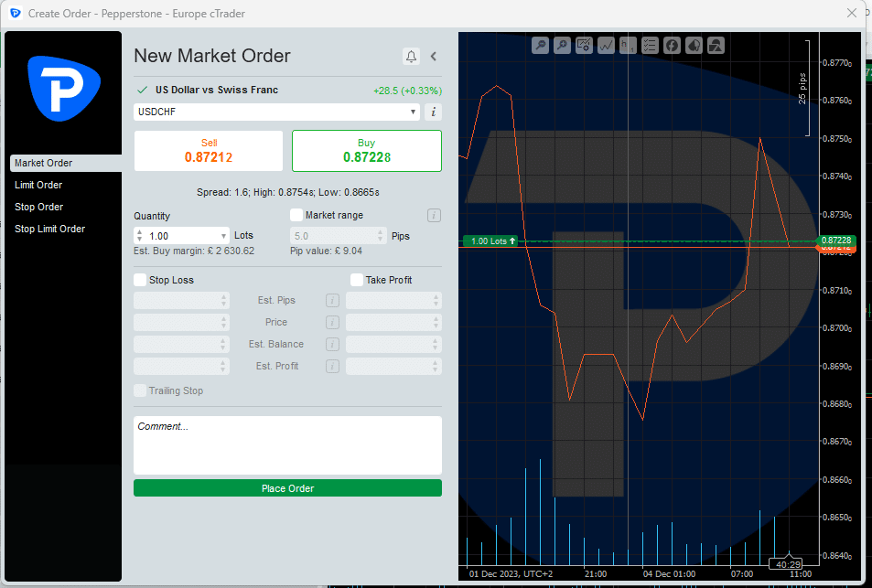The height and width of the screenshot is (588, 872).
Task: Zoom in the chart with the plus magnifier
Action: 562,45
